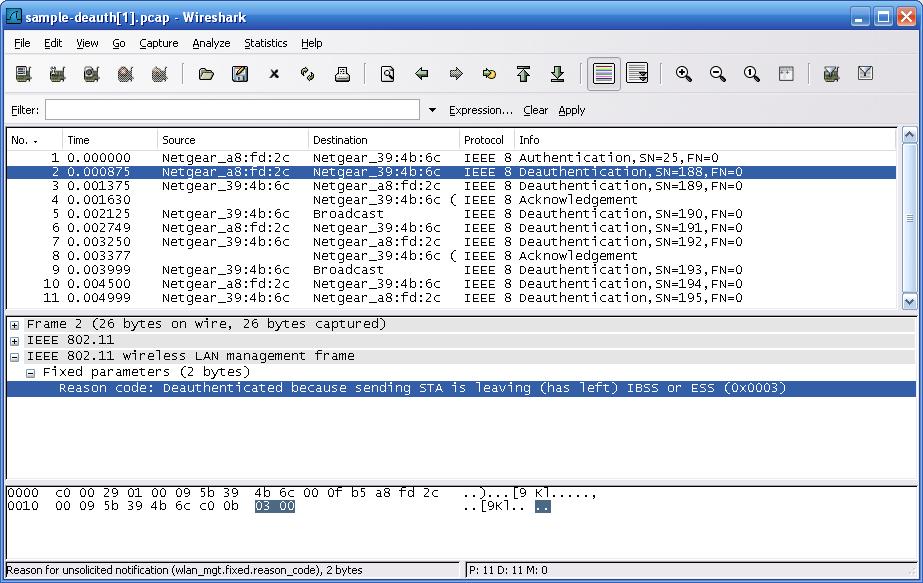The image size is (923, 583).
Task: Select packet 11 Deauthentication SN=195
Action: [451, 298]
